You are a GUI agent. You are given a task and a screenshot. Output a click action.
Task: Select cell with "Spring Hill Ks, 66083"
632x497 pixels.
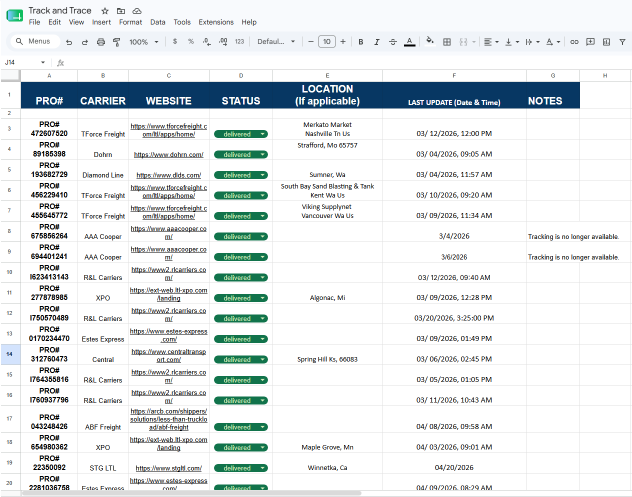(x=327, y=354)
